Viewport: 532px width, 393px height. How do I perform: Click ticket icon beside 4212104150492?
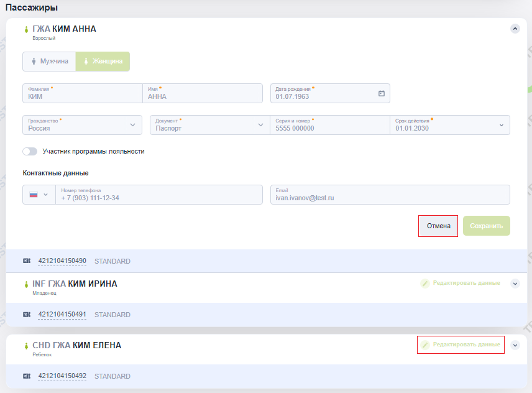pyautogui.click(x=27, y=376)
